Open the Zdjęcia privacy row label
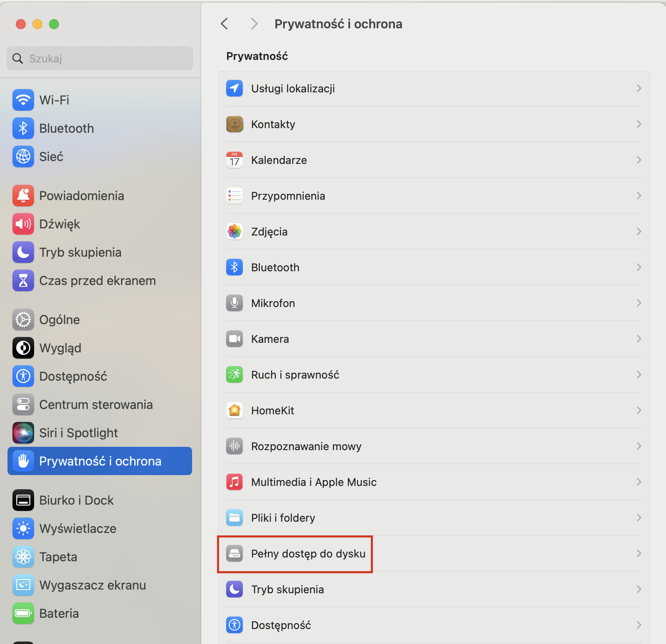666x644 pixels. click(x=269, y=232)
